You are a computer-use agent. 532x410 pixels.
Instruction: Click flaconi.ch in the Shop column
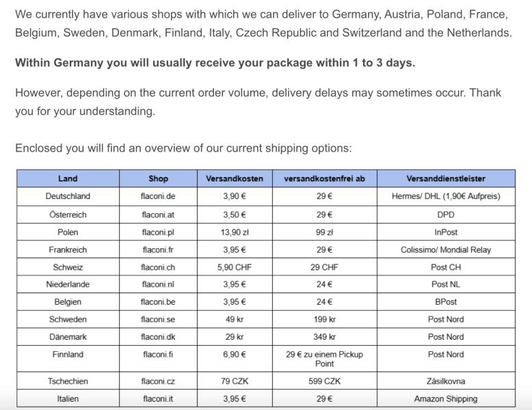pos(158,267)
